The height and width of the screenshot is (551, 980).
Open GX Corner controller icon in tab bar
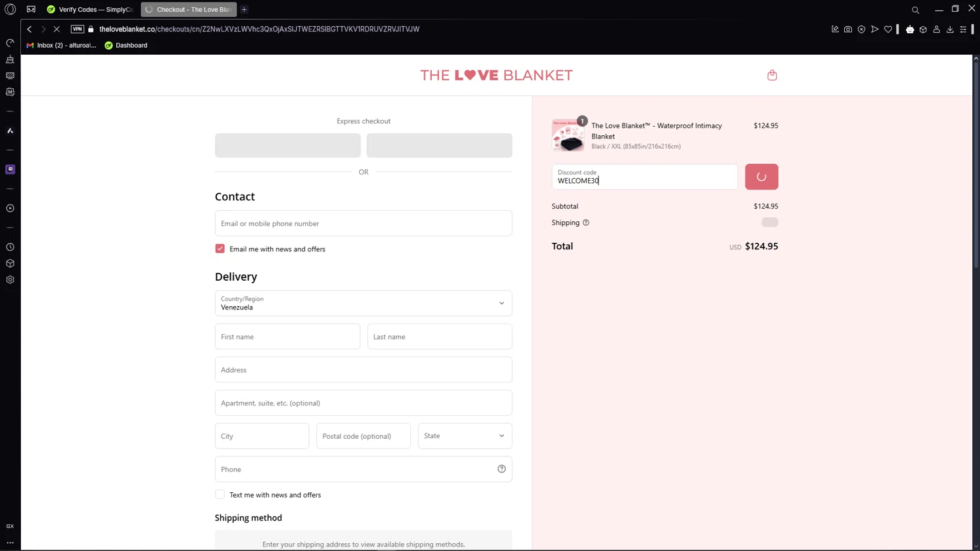click(x=31, y=9)
